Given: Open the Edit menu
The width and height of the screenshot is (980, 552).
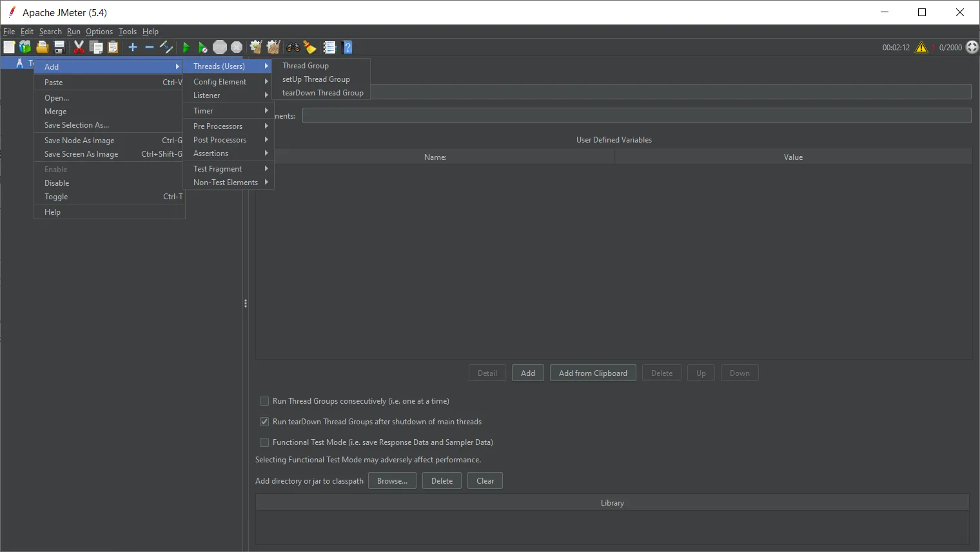Looking at the screenshot, I should (x=27, y=32).
